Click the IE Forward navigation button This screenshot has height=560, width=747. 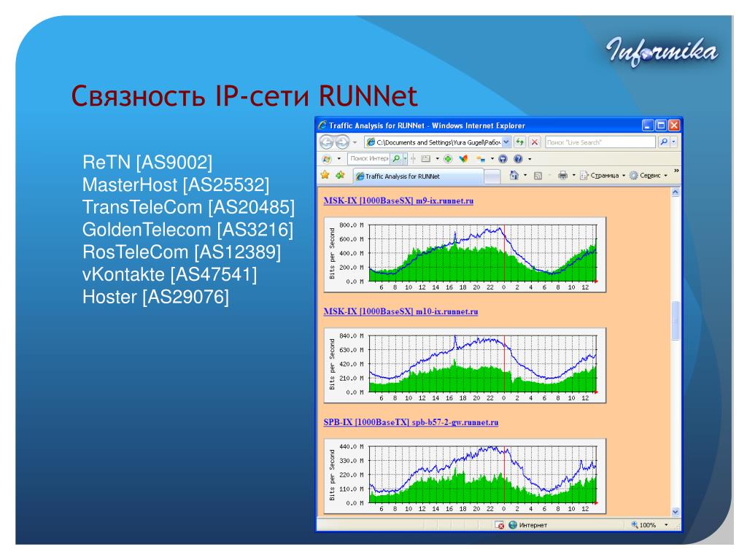coord(342,142)
